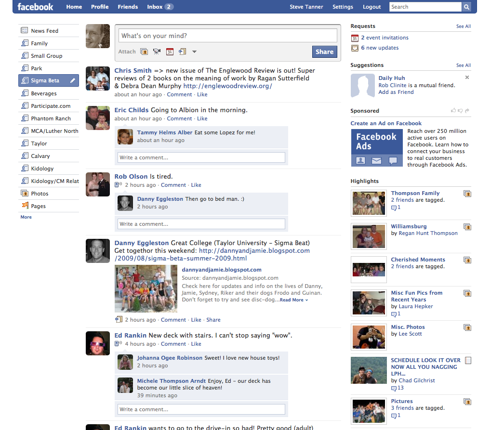Click the mobile icon on Rob Olson's post

point(118,184)
